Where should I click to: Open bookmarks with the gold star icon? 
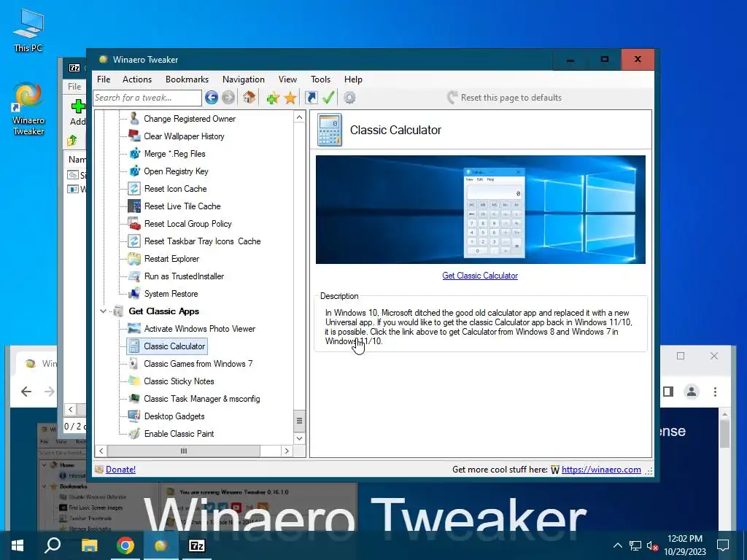pyautogui.click(x=290, y=98)
